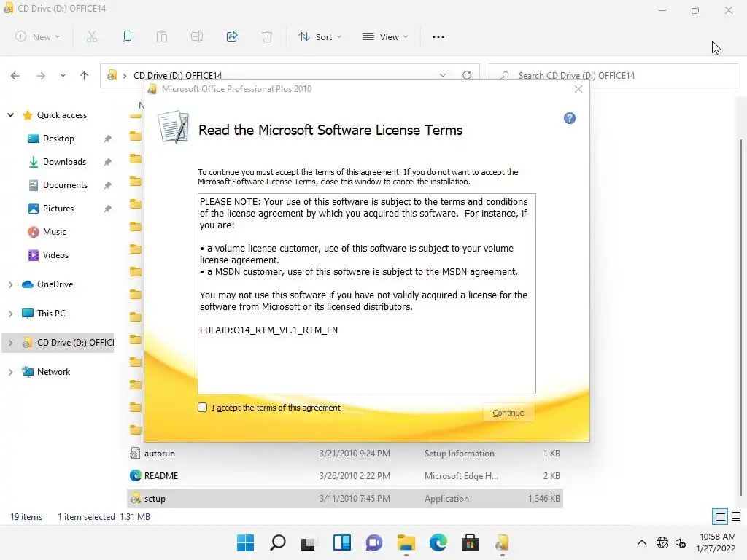Click the Search CD Drive input field
This screenshot has height=560, width=747.
tap(613, 76)
